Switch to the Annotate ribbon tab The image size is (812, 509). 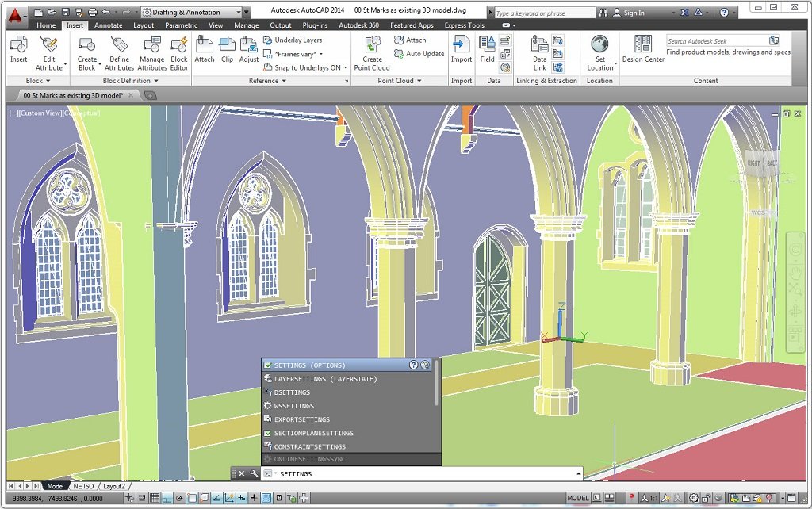109,25
